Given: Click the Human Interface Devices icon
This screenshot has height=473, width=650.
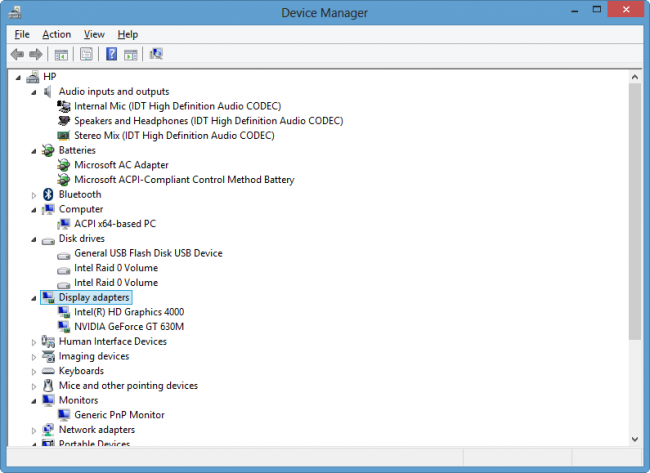Looking at the screenshot, I should pos(48,342).
